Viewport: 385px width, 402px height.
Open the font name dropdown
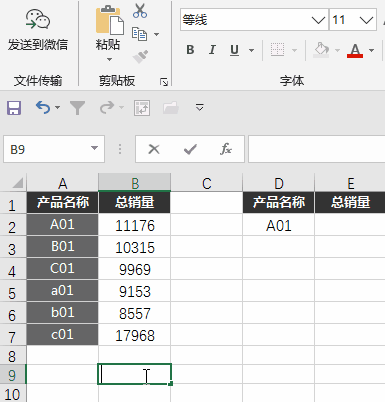click(x=318, y=20)
